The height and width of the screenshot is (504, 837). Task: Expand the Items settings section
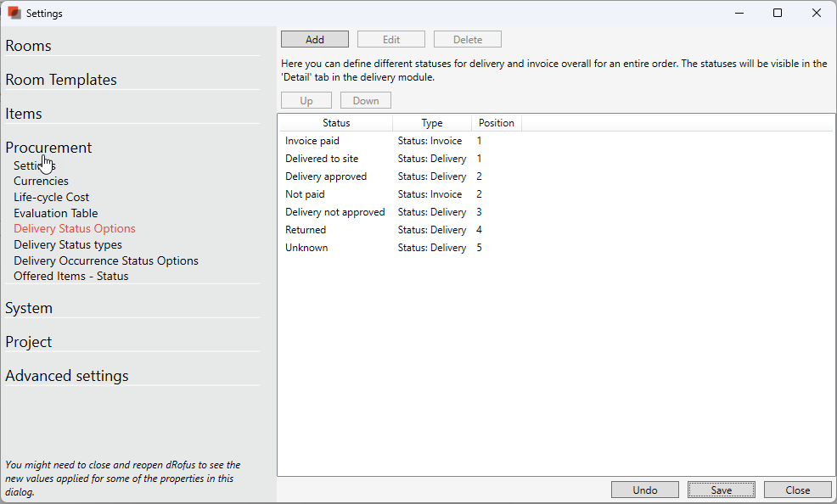coord(24,114)
